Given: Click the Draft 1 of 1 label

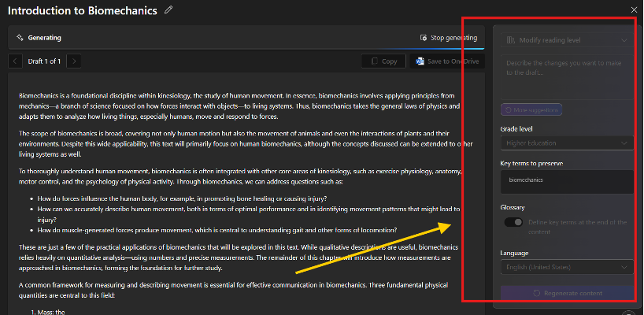Looking at the screenshot, I should 44,61.
